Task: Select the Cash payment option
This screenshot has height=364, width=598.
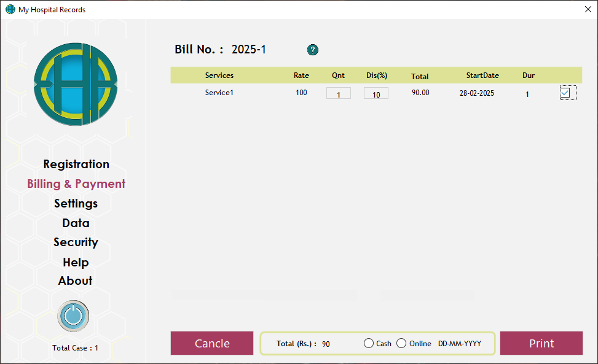Action: pyautogui.click(x=369, y=343)
